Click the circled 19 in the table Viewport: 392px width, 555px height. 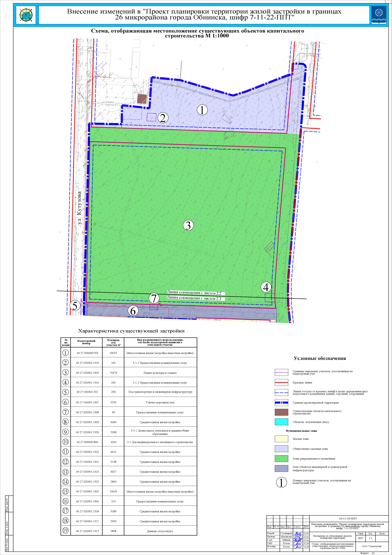65,530
